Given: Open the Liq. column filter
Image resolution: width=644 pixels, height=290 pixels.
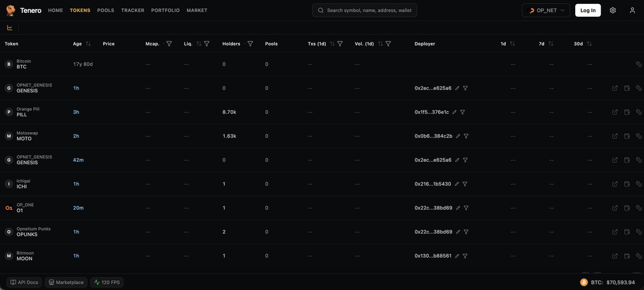Looking at the screenshot, I should (x=207, y=44).
